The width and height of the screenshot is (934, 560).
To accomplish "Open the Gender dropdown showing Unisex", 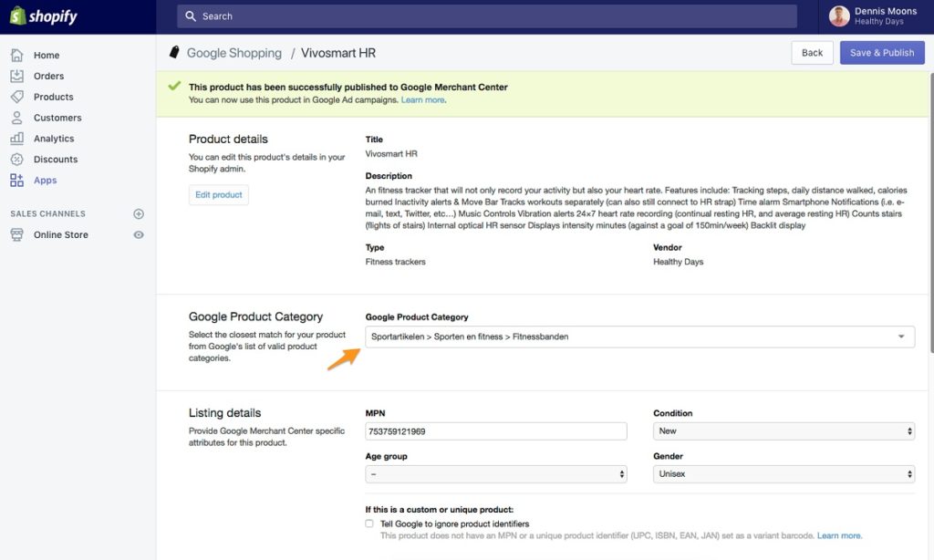I will coord(783,473).
